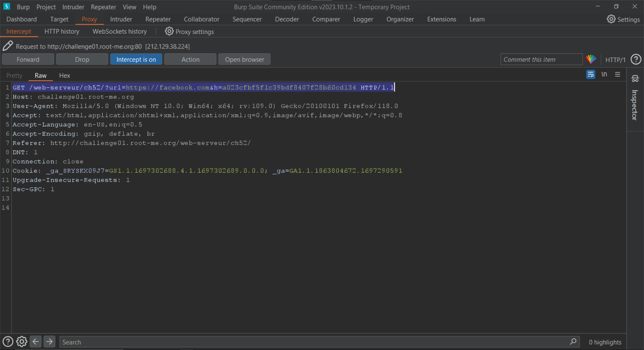Click the Connection: close header line
Viewport: 644px width, 350px height.
(48, 162)
